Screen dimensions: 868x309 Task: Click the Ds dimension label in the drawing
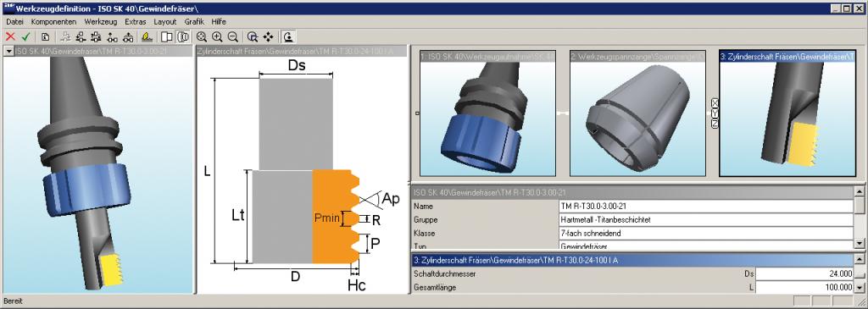click(x=296, y=65)
